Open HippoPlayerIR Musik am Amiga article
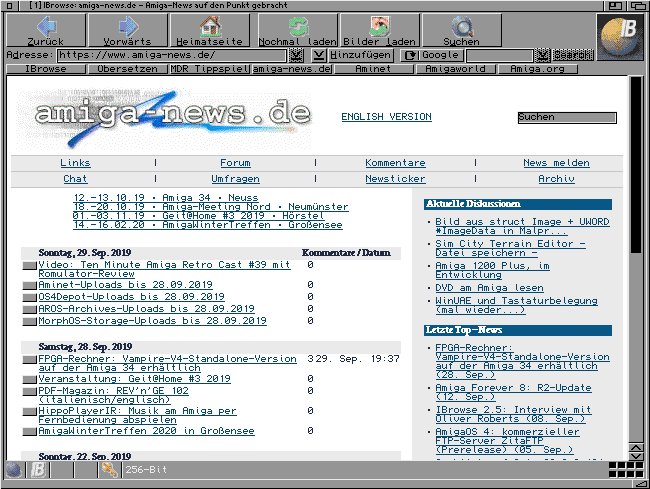Image resolution: width=650 pixels, height=489 pixels. (x=137, y=415)
